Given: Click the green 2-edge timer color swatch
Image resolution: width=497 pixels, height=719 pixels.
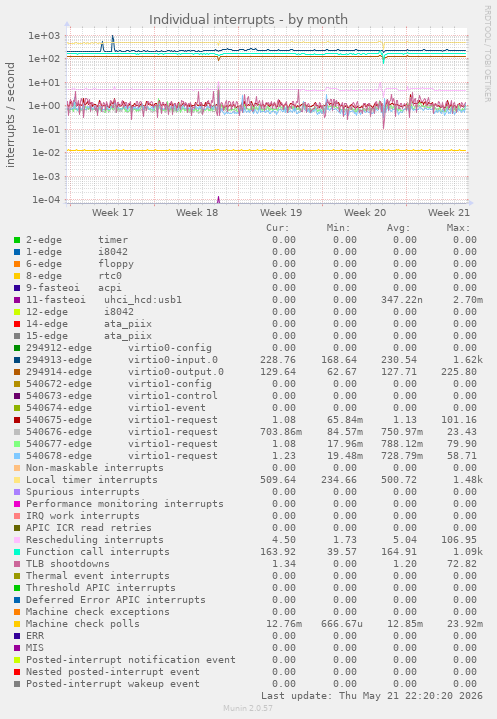Looking at the screenshot, I should [17, 240].
